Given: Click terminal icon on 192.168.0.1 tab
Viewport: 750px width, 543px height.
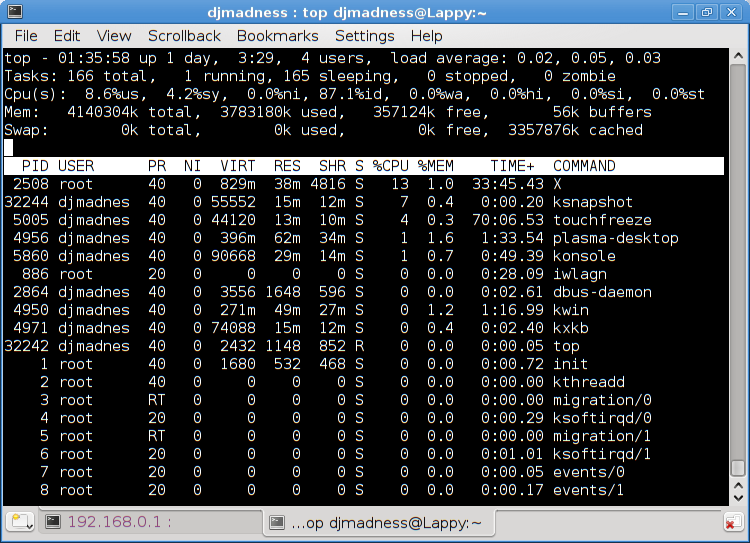Looking at the screenshot, I should [53, 521].
